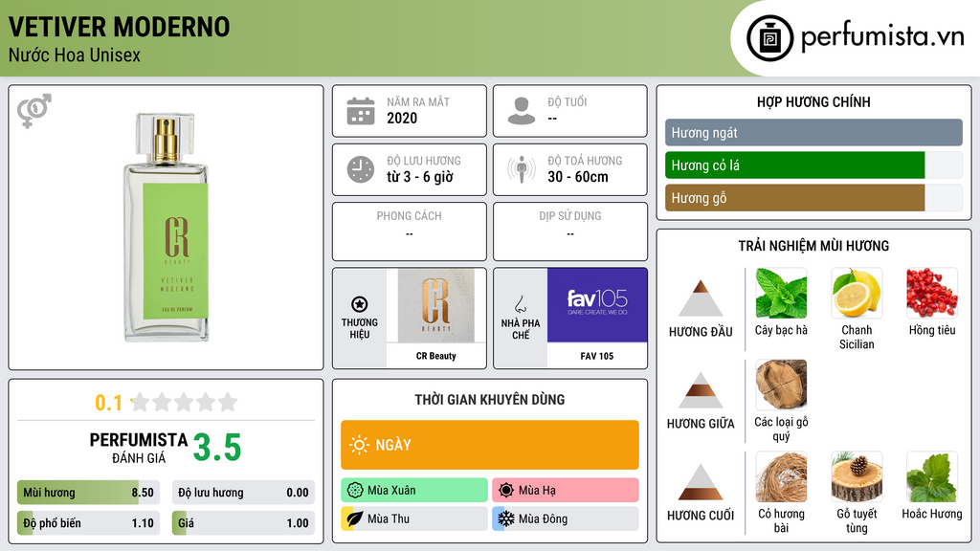Click the star badge icon above Thương hiệu
980x551 pixels.
click(360, 304)
